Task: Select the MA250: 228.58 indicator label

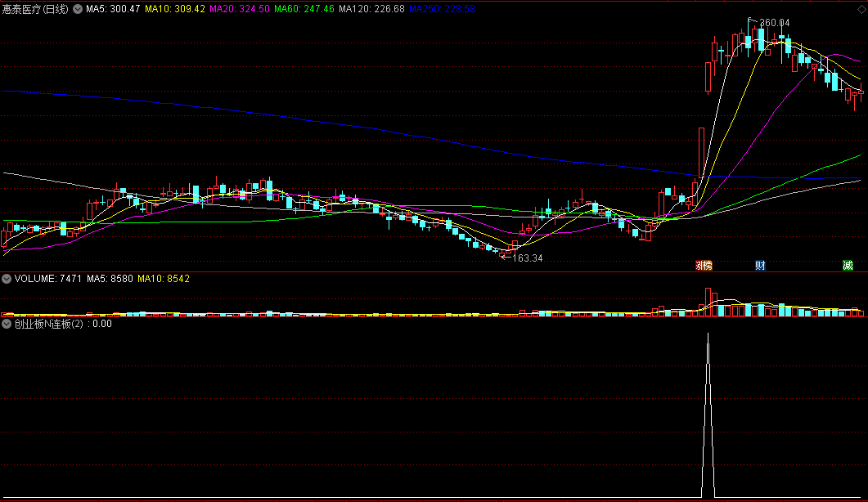Action: pos(443,9)
